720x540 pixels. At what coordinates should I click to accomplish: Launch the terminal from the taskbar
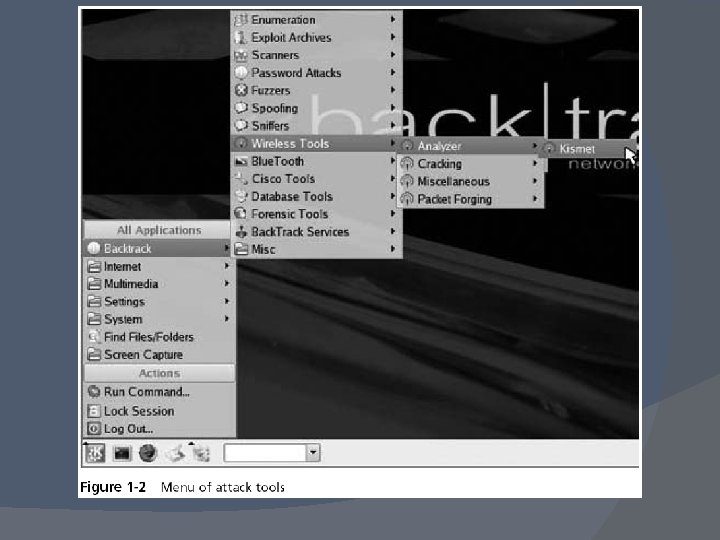(122, 454)
